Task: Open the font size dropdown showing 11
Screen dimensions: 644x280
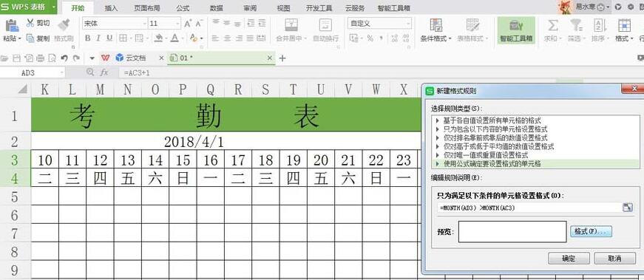Action: click(178, 24)
